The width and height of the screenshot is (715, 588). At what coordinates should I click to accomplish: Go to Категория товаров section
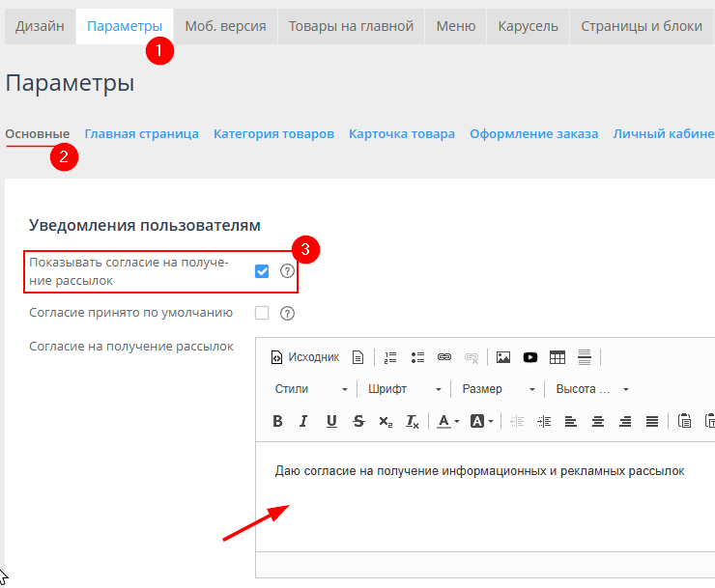click(273, 134)
